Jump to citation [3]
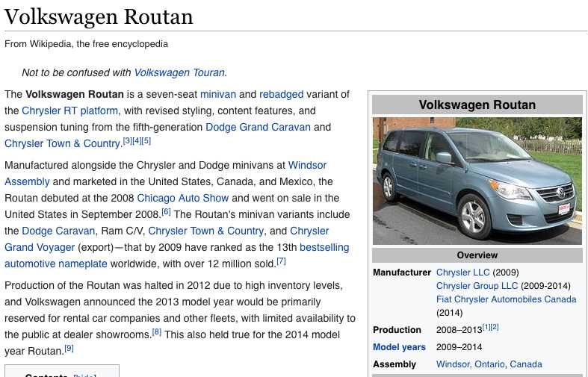588x377 pixels. [128, 141]
